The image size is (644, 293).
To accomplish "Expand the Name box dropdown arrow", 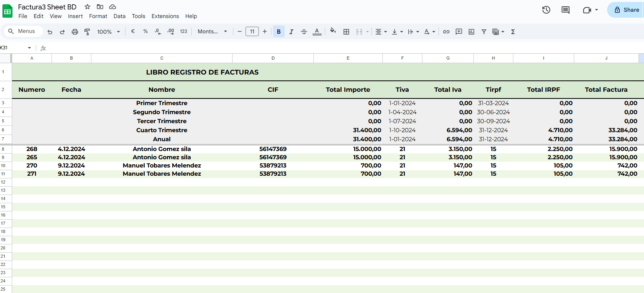I will (29, 48).
